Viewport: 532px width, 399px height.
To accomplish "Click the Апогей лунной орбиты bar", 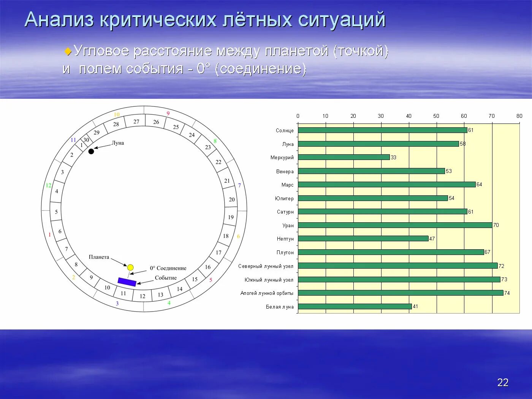I will pyautogui.click(x=401, y=293).
